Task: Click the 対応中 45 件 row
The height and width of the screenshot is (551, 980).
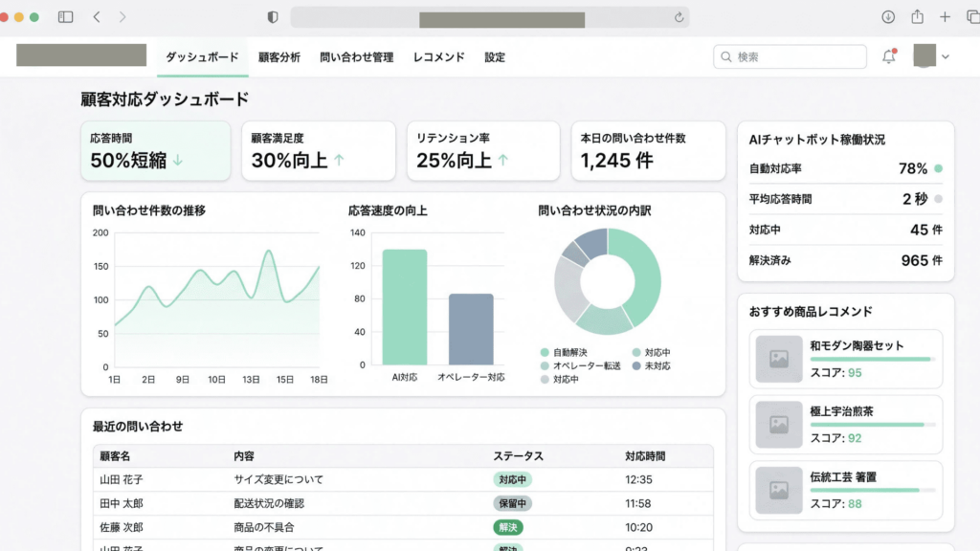Action: 846,230
